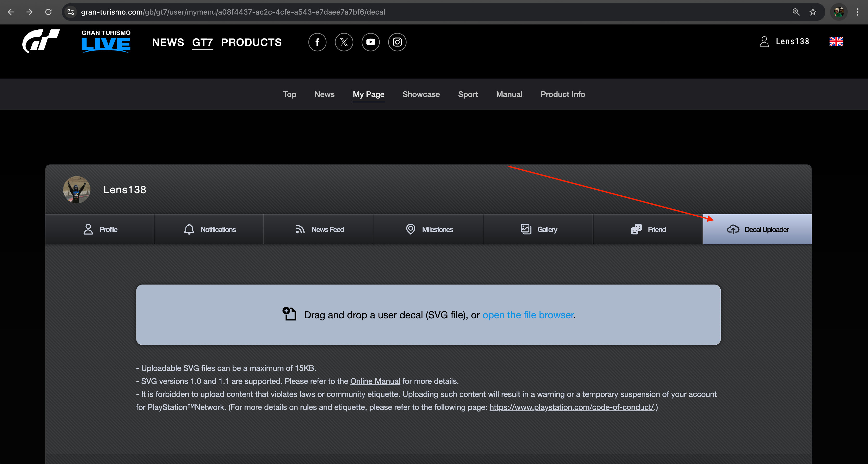The width and height of the screenshot is (868, 464).
Task: Open the Notifications tab
Action: tap(209, 229)
